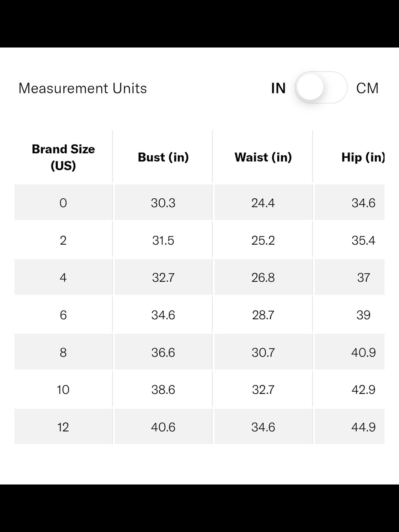Image resolution: width=399 pixels, height=532 pixels.
Task: Click the 25.2 waist measurement cell
Action: pos(263,240)
